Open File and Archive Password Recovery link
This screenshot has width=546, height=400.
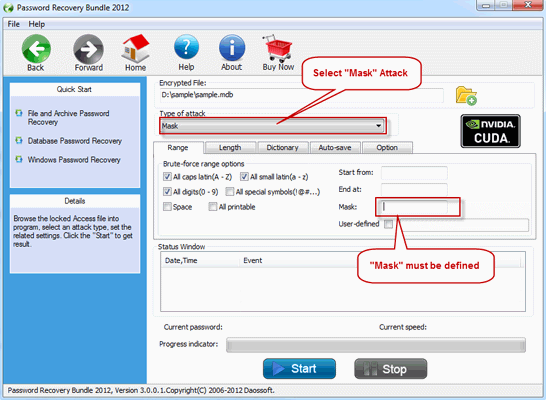tap(68, 118)
